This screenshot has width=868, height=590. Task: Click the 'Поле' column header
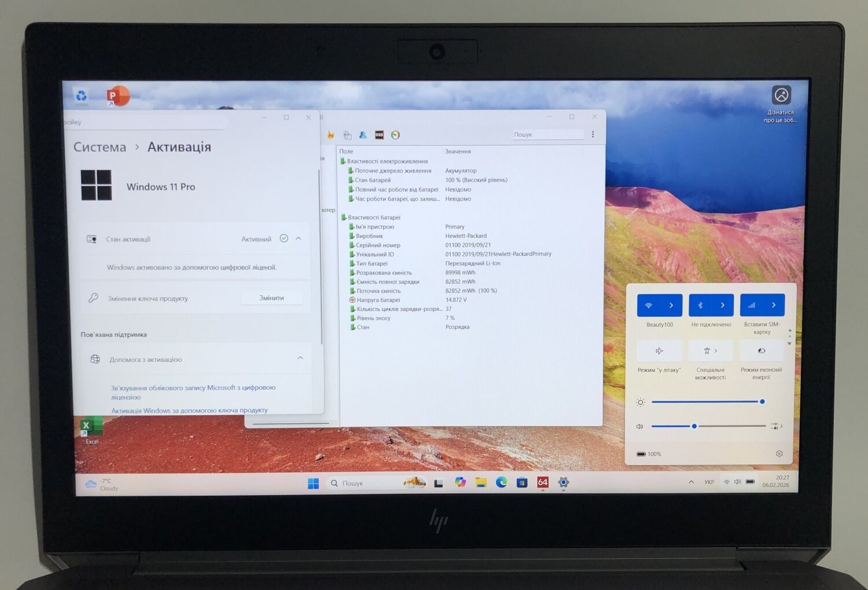(x=346, y=152)
